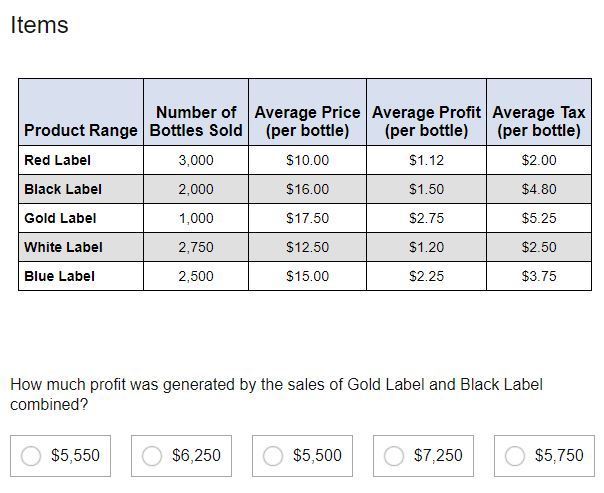This screenshot has width=604, height=493.
Task: Click the Items heading
Action: pyautogui.click(x=39, y=25)
